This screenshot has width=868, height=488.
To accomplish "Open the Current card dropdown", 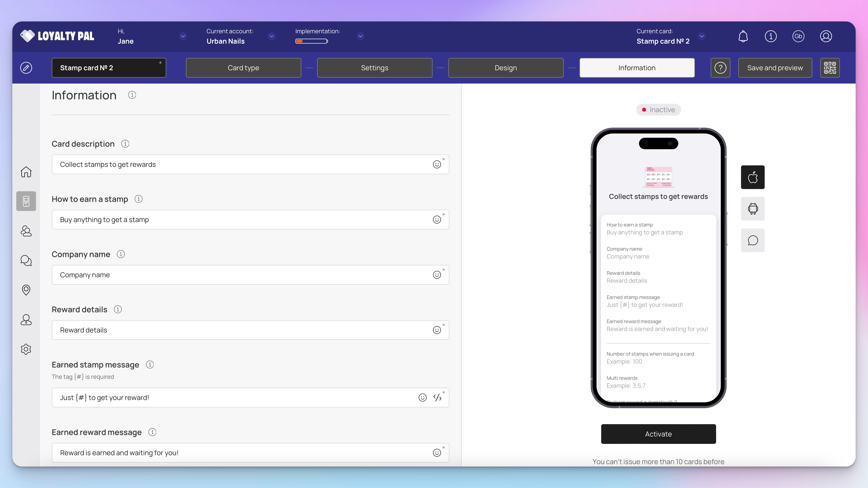I will point(702,36).
